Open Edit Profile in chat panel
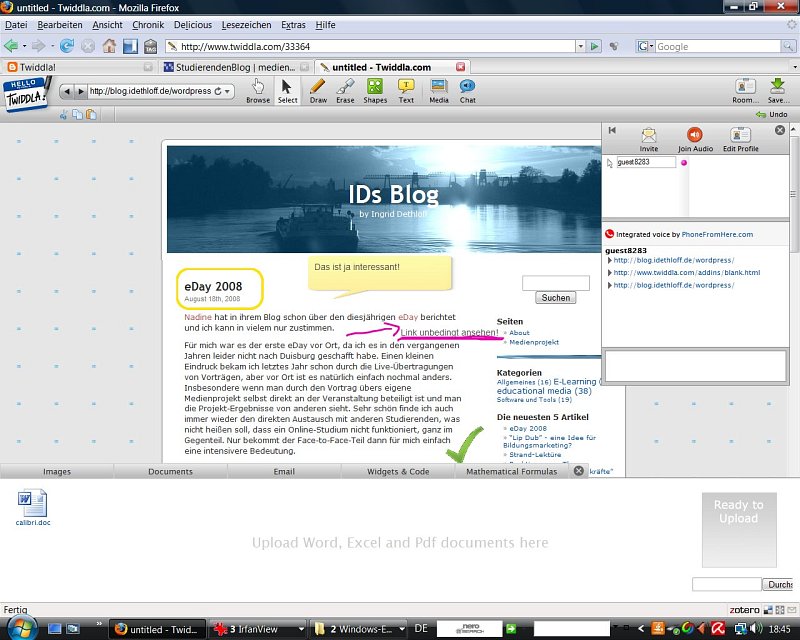 click(740, 139)
